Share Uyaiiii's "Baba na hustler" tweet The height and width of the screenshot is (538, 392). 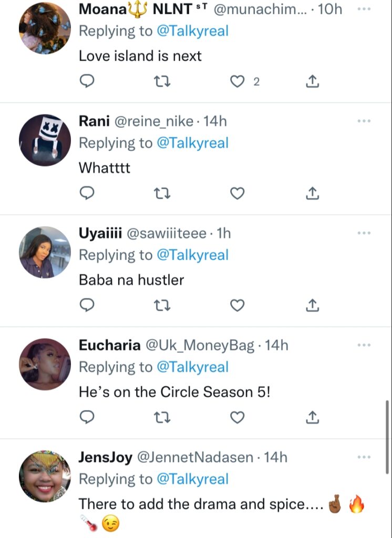click(312, 305)
